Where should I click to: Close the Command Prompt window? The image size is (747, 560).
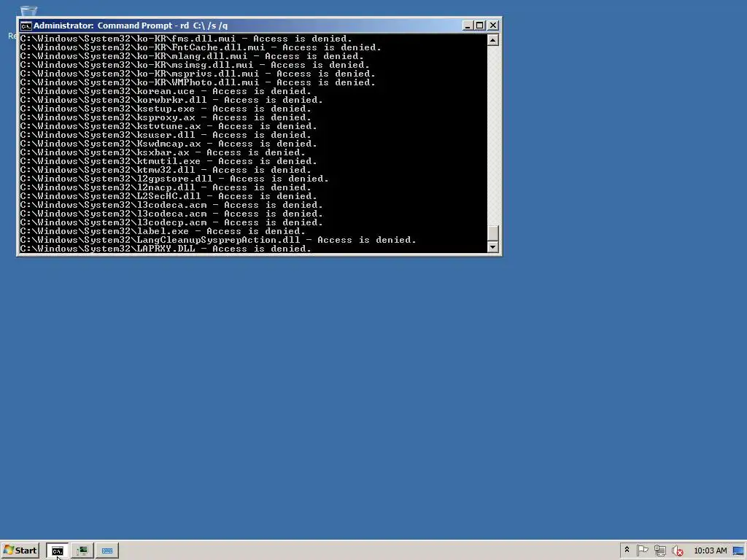(x=493, y=26)
